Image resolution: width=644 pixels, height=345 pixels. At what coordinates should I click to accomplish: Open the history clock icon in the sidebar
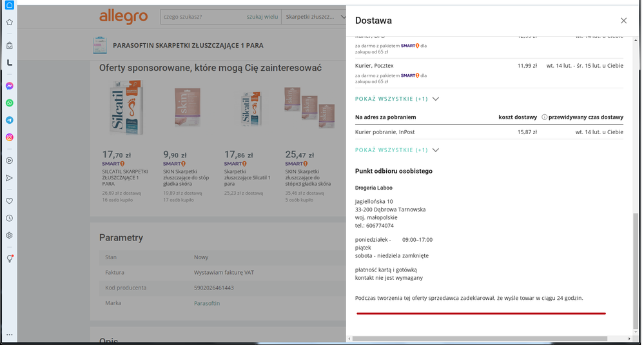click(10, 218)
